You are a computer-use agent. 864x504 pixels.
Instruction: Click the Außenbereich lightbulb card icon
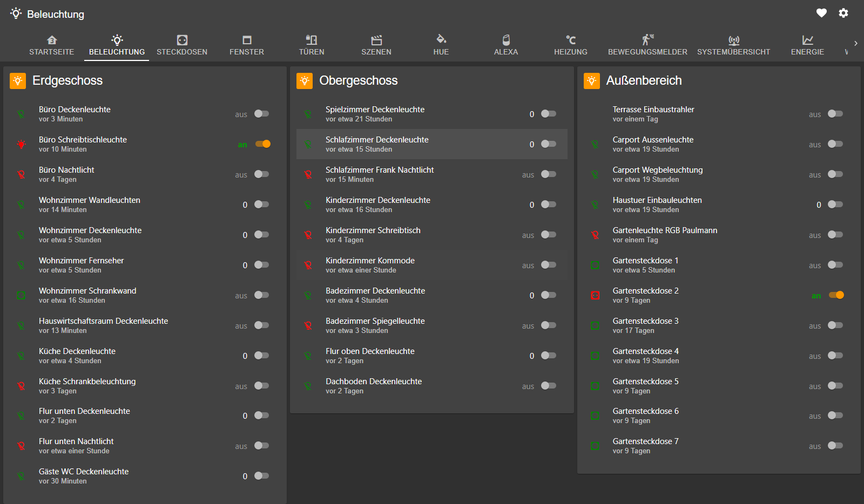tap(592, 81)
